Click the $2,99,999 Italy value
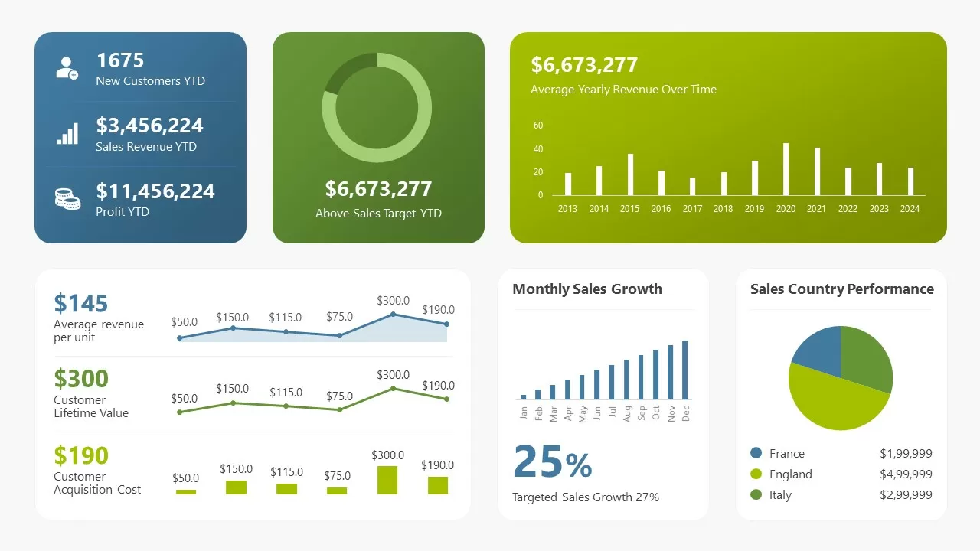The height and width of the screenshot is (551, 980). point(906,495)
